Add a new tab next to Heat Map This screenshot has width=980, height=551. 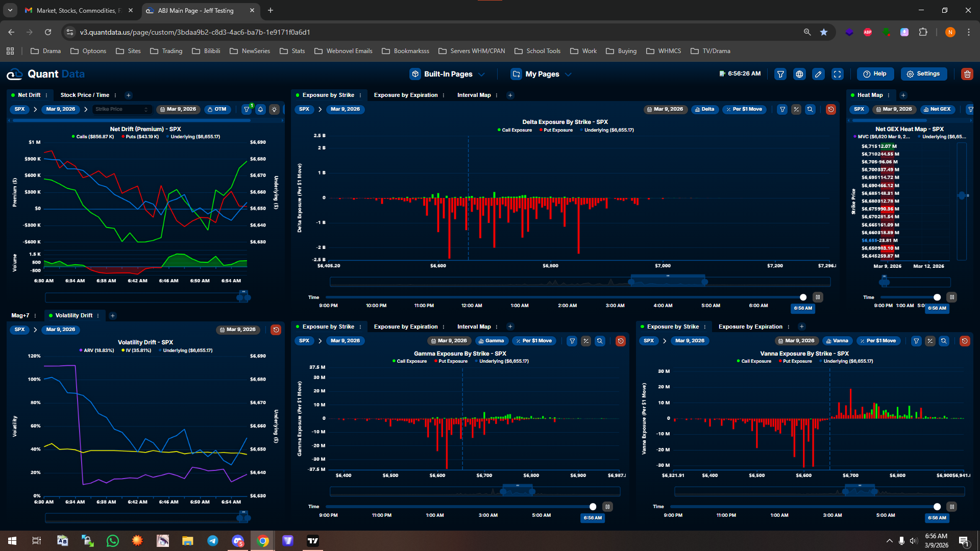pyautogui.click(x=903, y=95)
